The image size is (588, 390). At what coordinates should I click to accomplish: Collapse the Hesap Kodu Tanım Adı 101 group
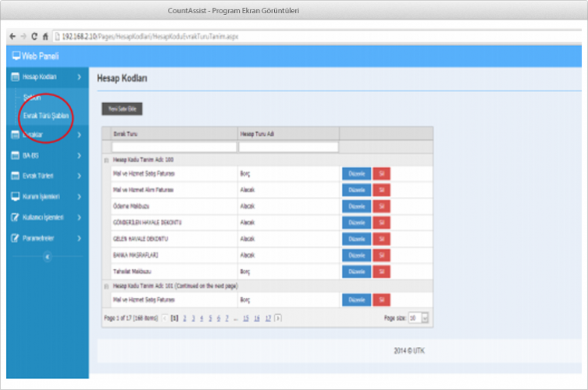(106, 287)
